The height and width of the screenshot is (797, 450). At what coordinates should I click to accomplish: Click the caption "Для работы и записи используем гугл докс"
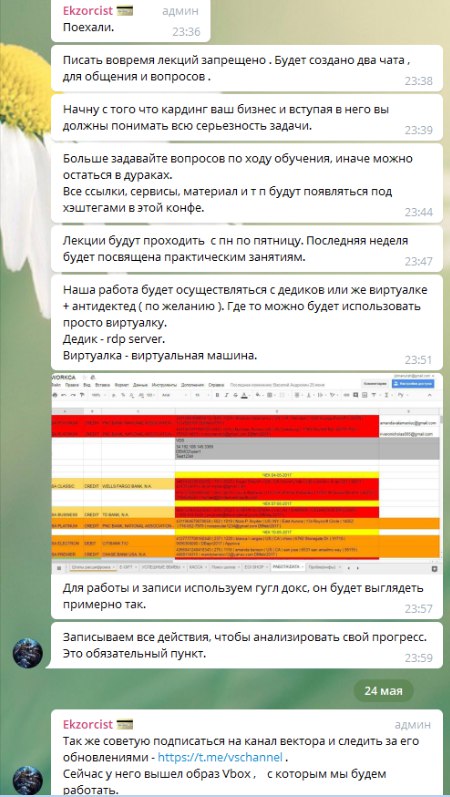(x=243, y=596)
